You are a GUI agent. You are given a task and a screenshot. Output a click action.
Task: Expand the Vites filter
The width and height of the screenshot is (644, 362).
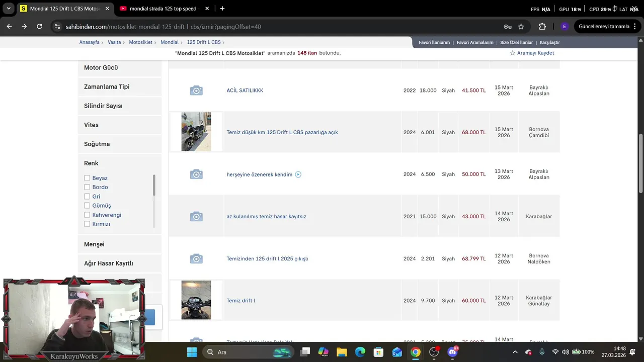pos(120,125)
